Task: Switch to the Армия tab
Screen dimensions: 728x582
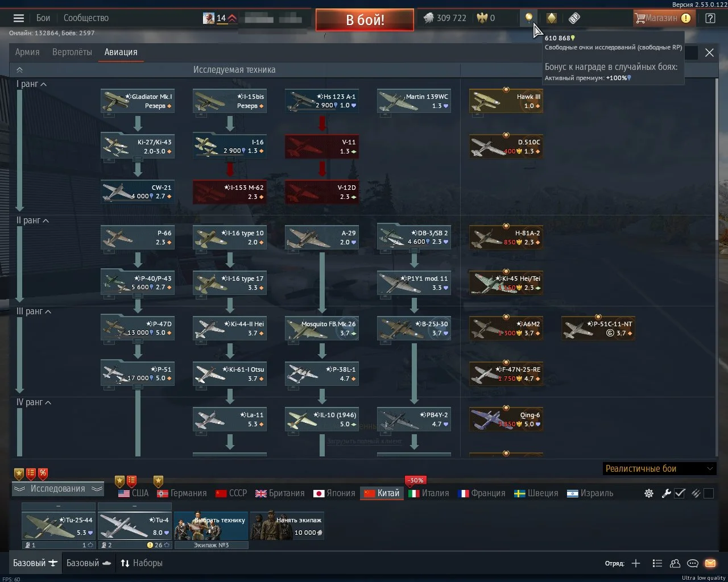Action: point(27,52)
